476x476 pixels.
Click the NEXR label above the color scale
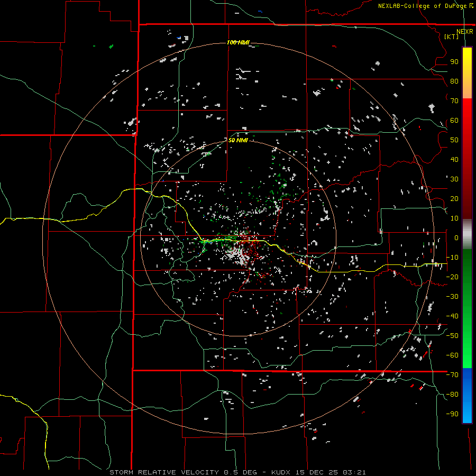[465, 32]
